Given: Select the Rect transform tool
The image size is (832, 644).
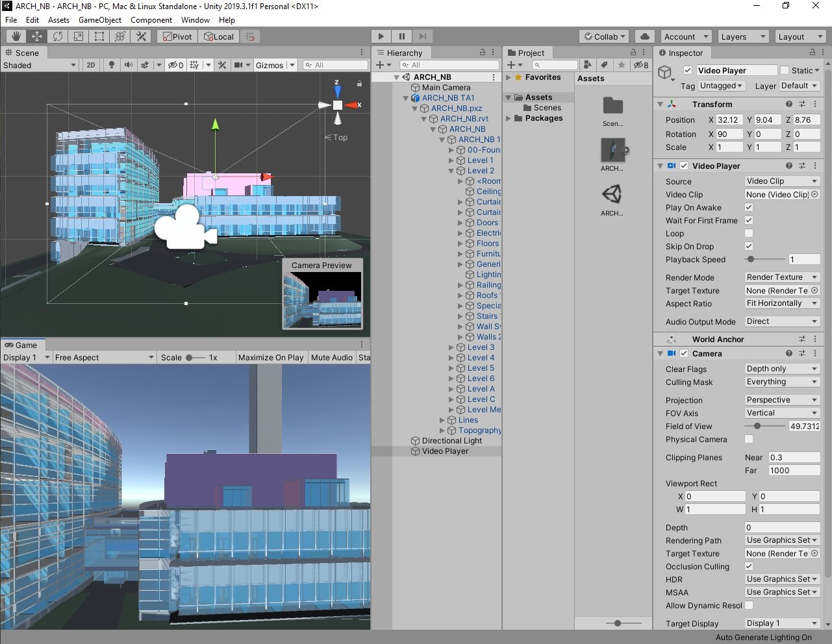Looking at the screenshot, I should pyautogui.click(x=99, y=37).
